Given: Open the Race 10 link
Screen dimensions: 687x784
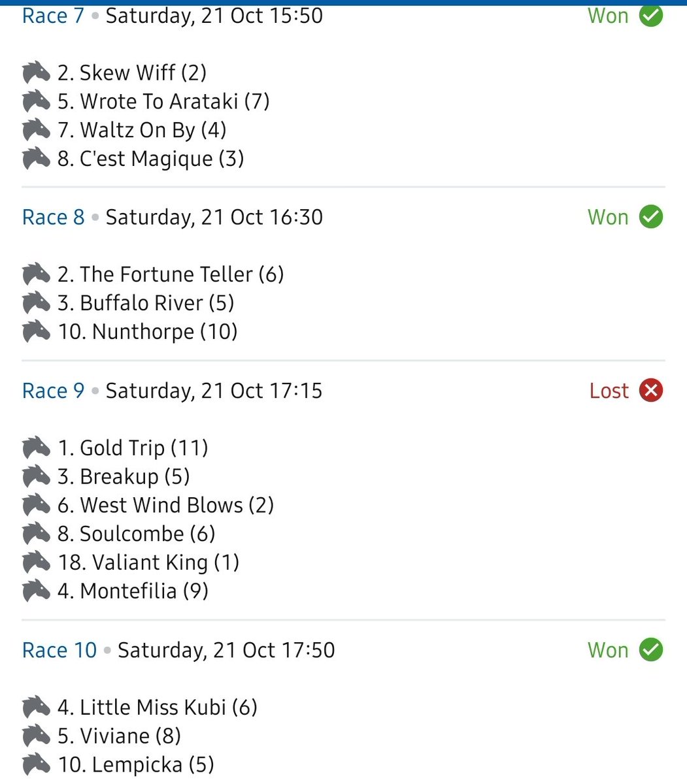Looking at the screenshot, I should pyautogui.click(x=59, y=650).
